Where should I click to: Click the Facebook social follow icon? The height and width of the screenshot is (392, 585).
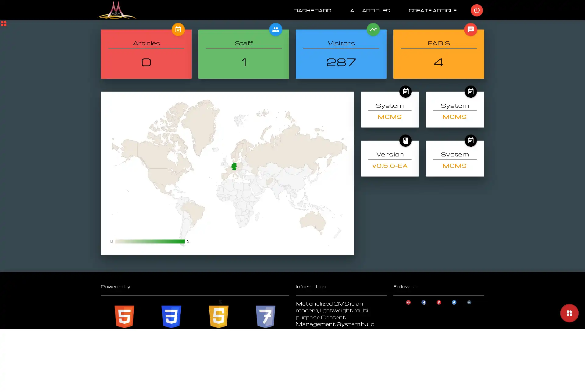(x=424, y=302)
